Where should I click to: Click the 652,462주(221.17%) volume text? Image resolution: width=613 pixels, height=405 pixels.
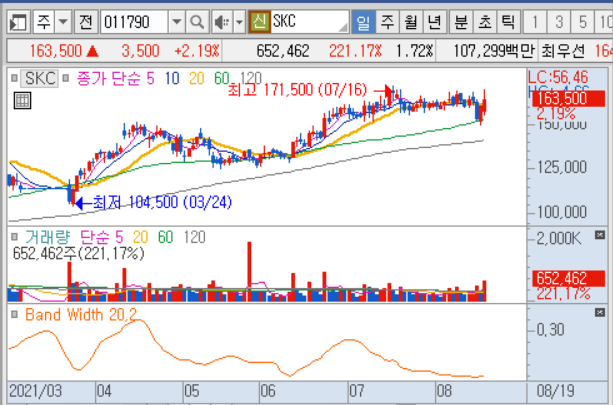78,254
